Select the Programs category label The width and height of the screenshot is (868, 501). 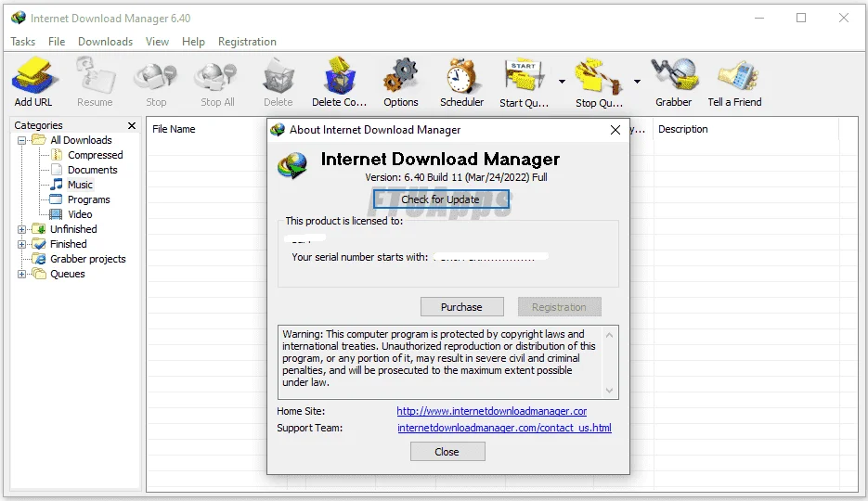(88, 199)
